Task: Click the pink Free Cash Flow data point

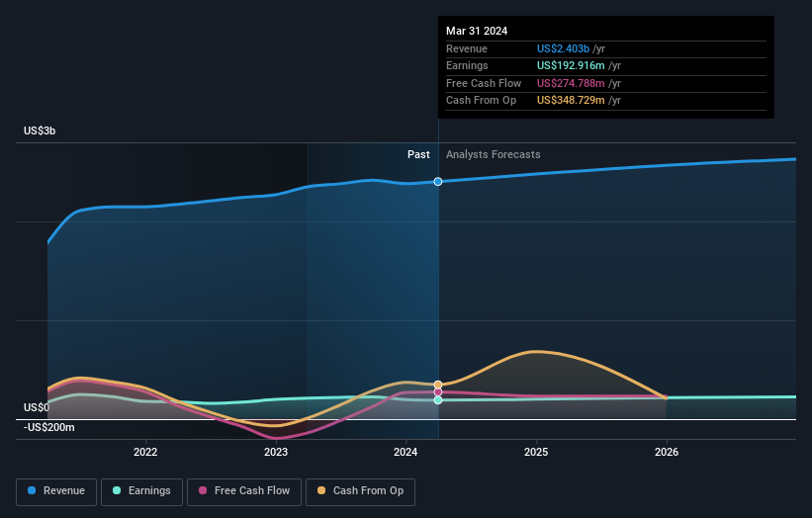Action: click(438, 392)
